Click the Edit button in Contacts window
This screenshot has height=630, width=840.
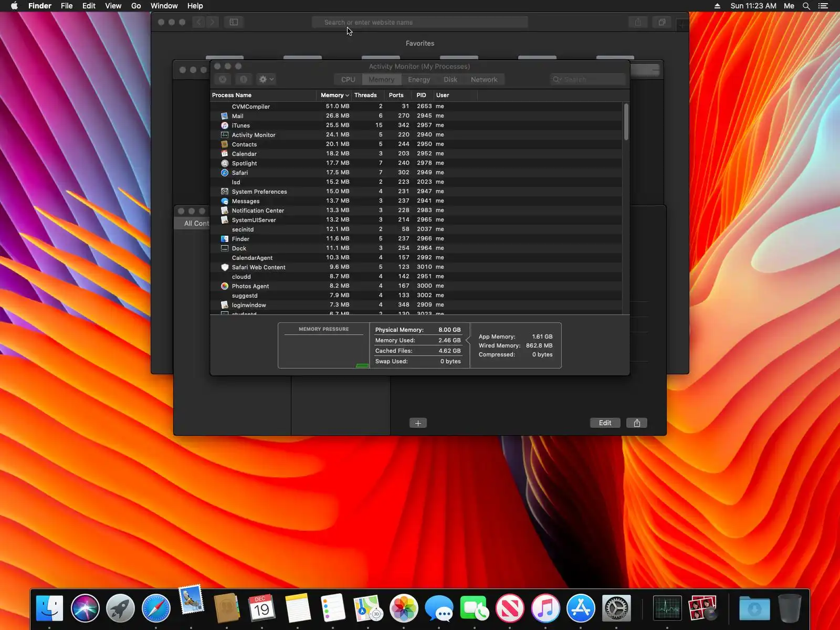pyautogui.click(x=605, y=423)
